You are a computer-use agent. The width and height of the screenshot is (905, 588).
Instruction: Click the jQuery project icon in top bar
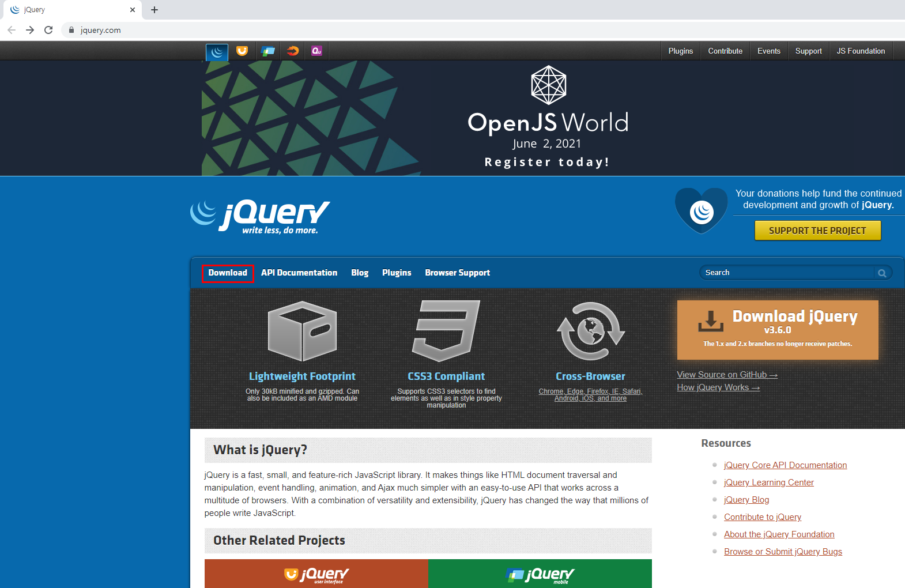(x=217, y=52)
